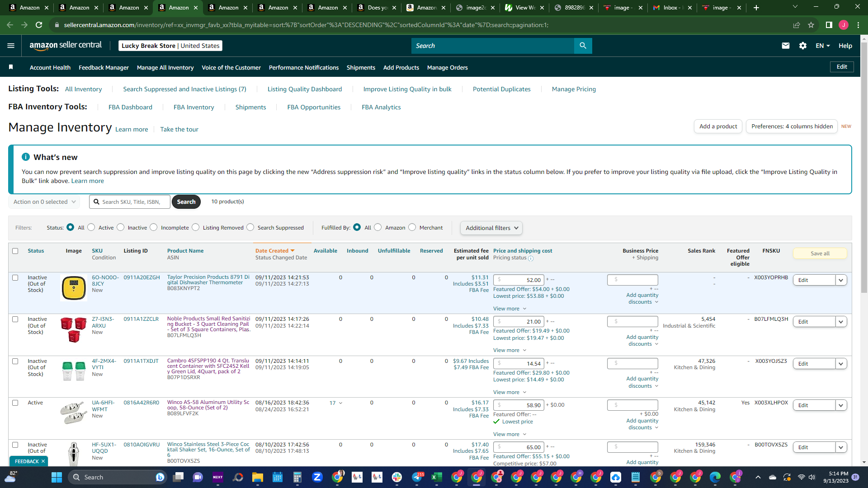Image resolution: width=868 pixels, height=488 pixels.
Task: Open the FBA Dashboard link
Action: tap(130, 107)
